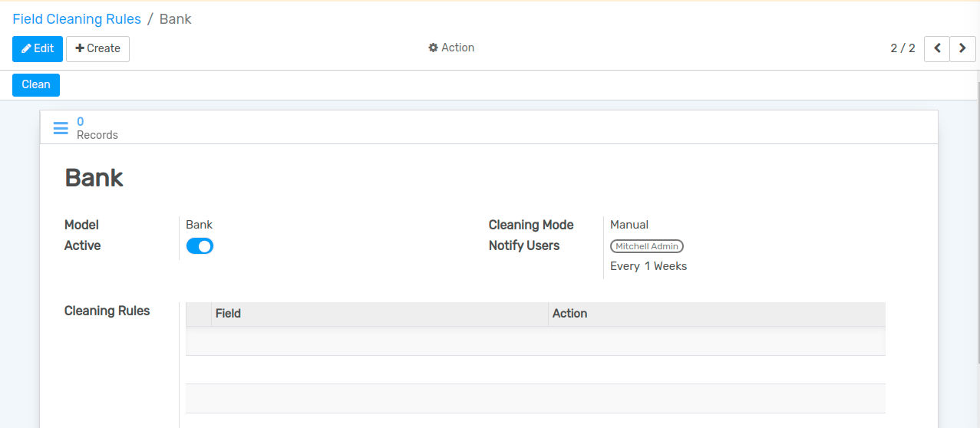Click the Every 1 Weeks notification frequency
The height and width of the screenshot is (428, 980).
(x=648, y=266)
